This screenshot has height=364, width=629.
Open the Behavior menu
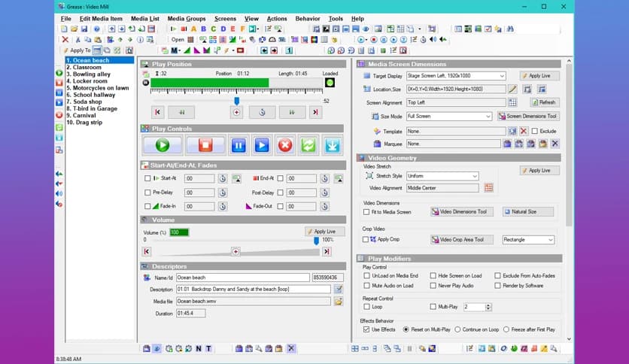pos(308,19)
